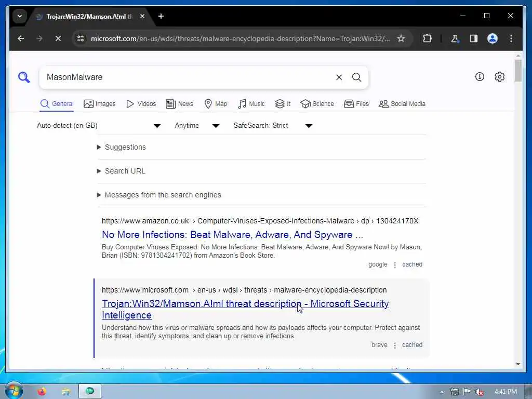Open Trojan:Win32/Mamson.A!ml threat description link
The width and height of the screenshot is (532, 399).
(x=245, y=309)
